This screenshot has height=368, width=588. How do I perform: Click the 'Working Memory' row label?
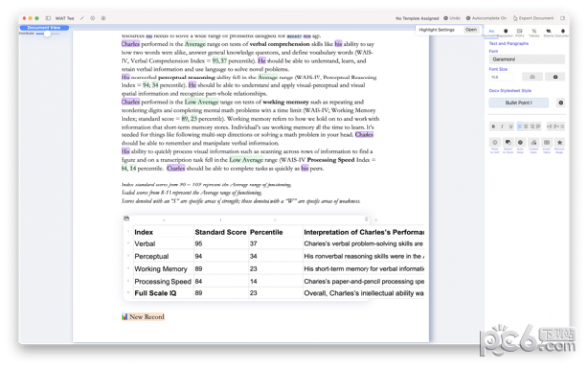coord(161,269)
